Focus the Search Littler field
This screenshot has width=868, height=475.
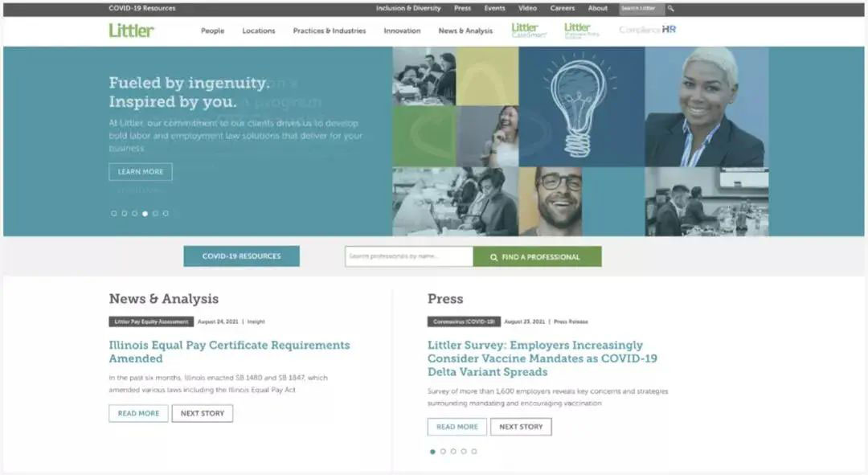(x=642, y=8)
